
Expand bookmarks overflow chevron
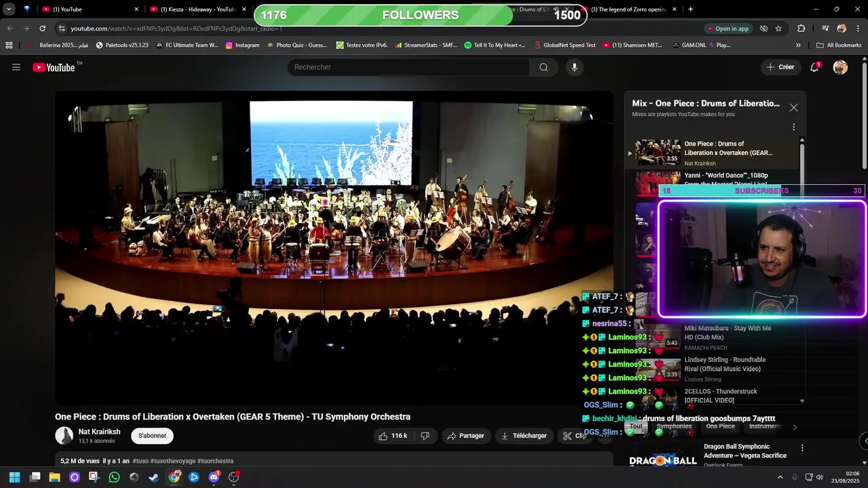click(x=798, y=45)
